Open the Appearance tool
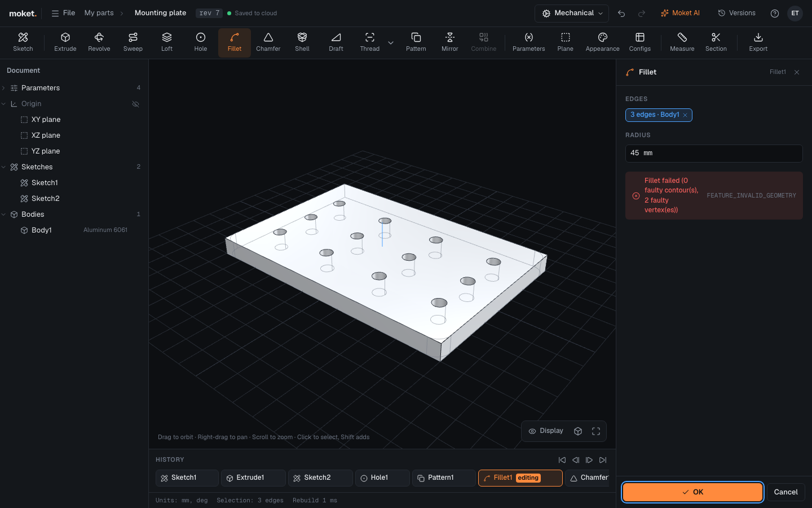The width and height of the screenshot is (812, 508). [603, 42]
